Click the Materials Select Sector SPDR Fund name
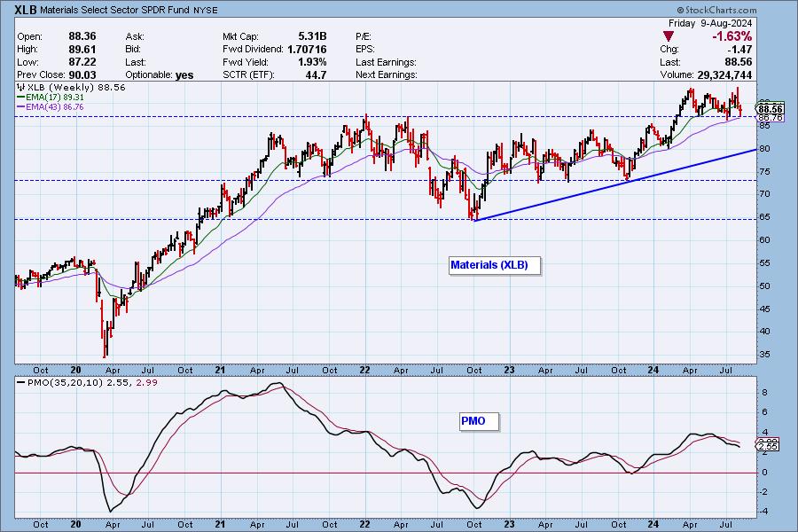 click(115, 10)
